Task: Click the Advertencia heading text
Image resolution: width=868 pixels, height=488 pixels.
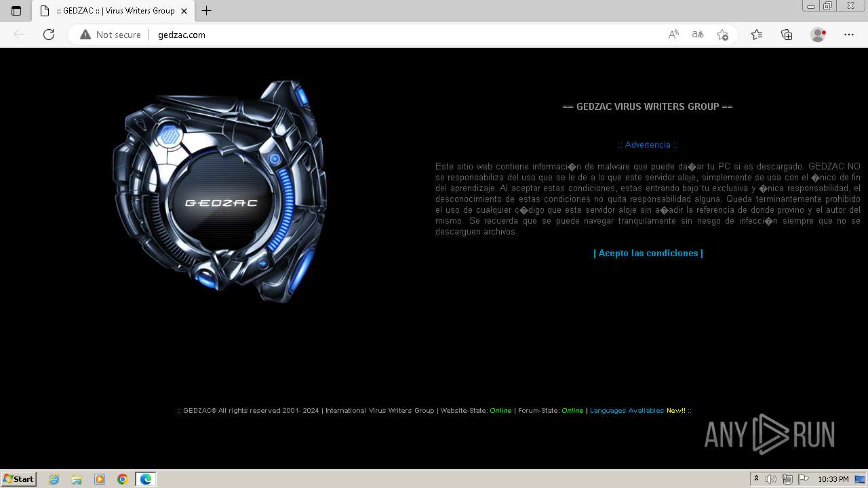Action: [x=648, y=144]
